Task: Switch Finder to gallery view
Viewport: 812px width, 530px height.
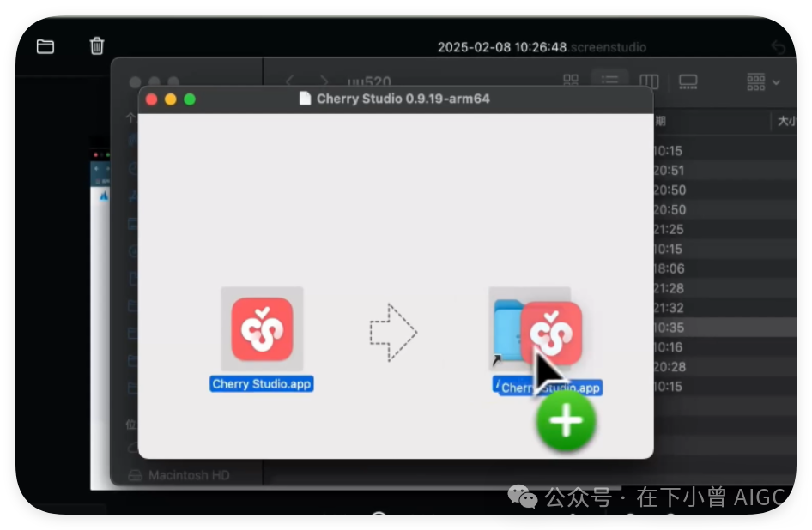Action: 688,81
